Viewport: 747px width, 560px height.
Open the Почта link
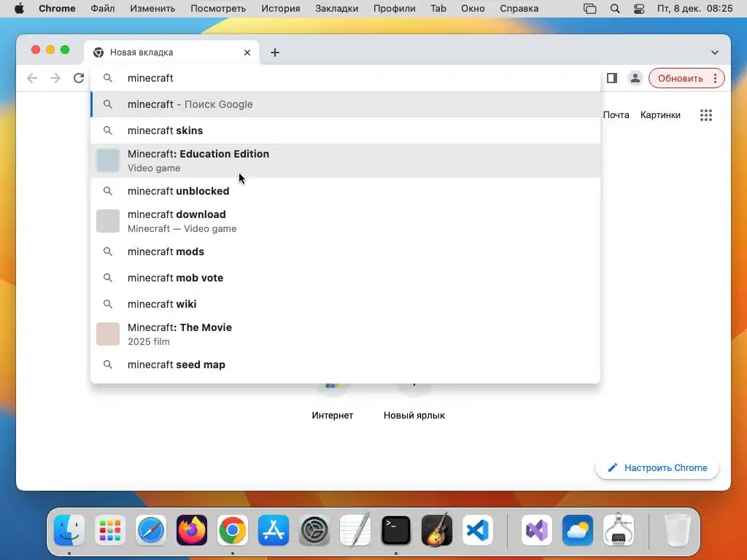point(616,114)
